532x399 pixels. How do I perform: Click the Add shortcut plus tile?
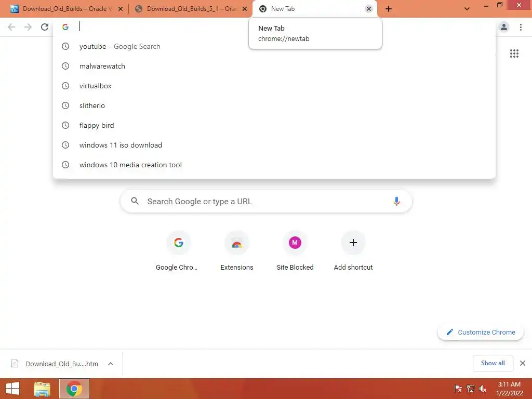coord(353,251)
